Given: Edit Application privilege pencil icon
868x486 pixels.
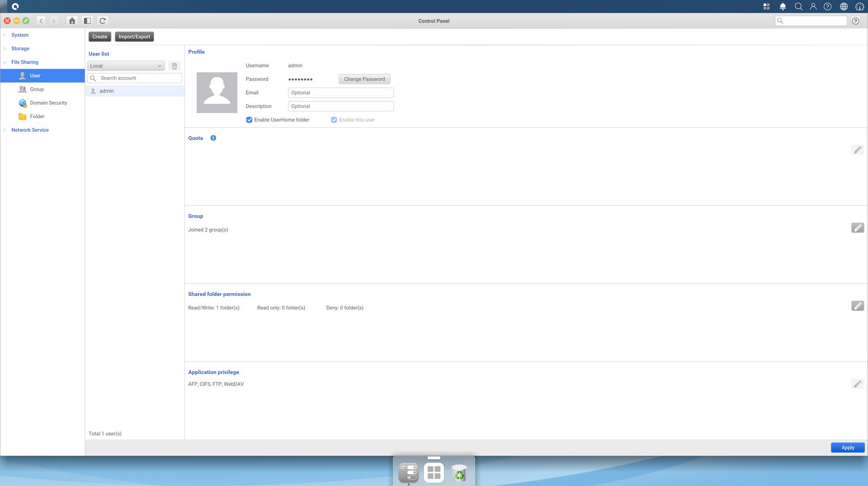Looking at the screenshot, I should [858, 384].
